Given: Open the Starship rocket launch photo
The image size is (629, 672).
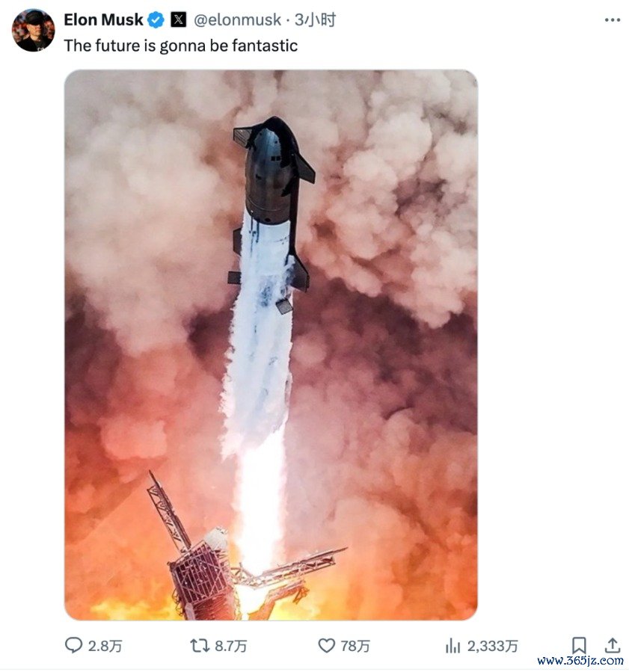Looking at the screenshot, I should tap(271, 345).
